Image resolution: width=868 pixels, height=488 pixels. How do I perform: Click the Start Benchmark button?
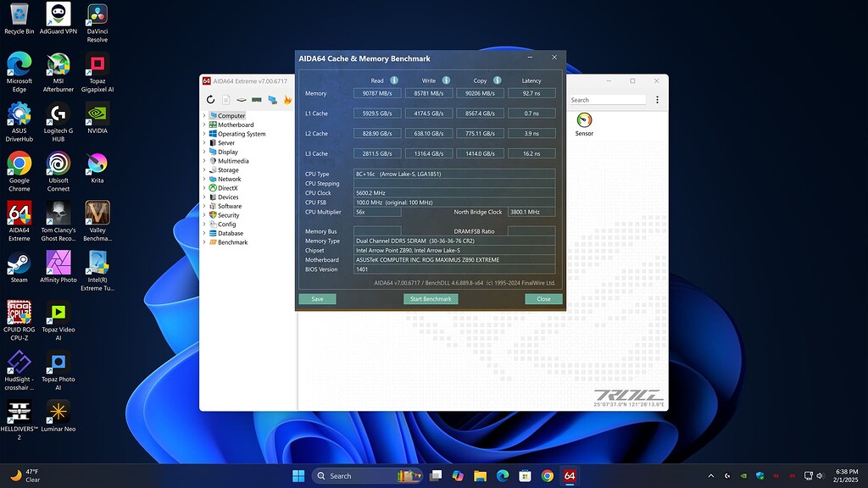pyautogui.click(x=431, y=299)
